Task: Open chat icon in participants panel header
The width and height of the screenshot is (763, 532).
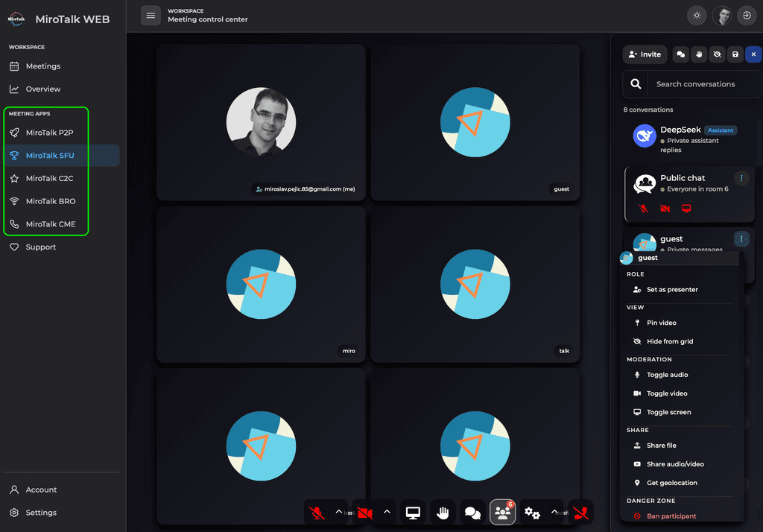Action: [681, 54]
